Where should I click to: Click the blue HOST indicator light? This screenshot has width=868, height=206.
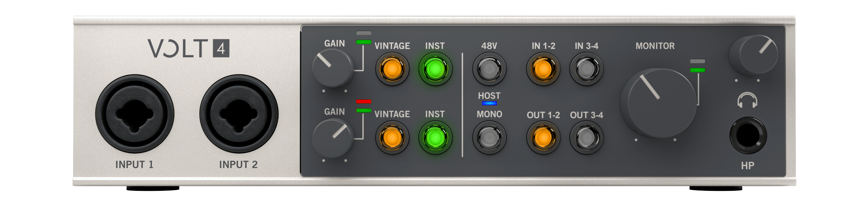click(489, 103)
